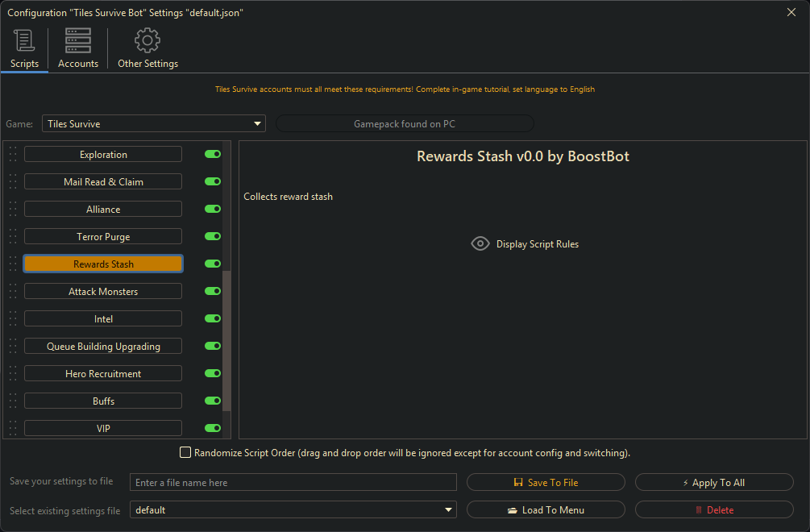810x532 pixels.
Task: Select the Queue Building Upgrading script
Action: tap(103, 347)
